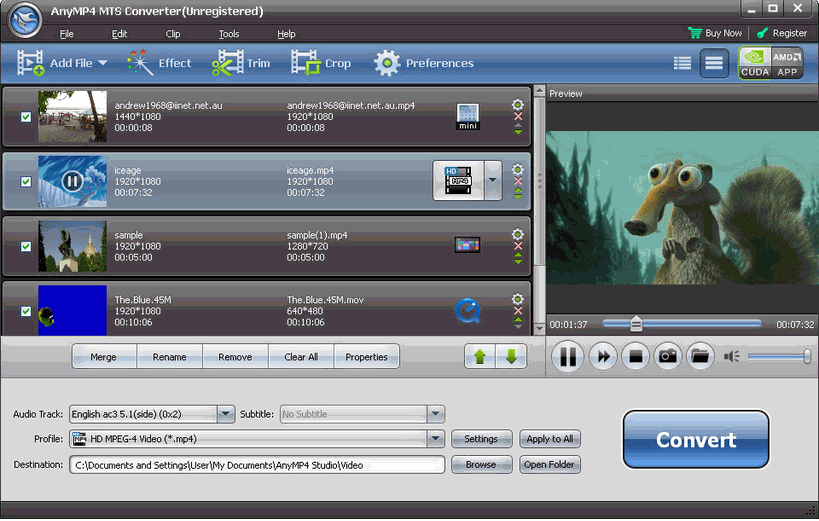The image size is (819, 521).
Task: Click the Destination path field
Action: pyautogui.click(x=257, y=465)
